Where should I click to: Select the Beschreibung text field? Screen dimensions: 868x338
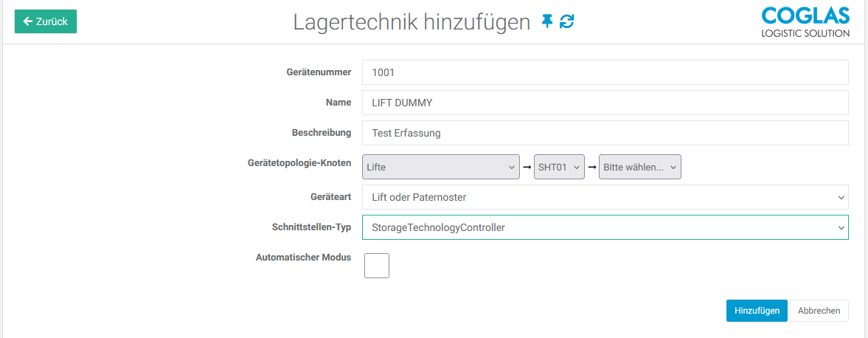[605, 133]
